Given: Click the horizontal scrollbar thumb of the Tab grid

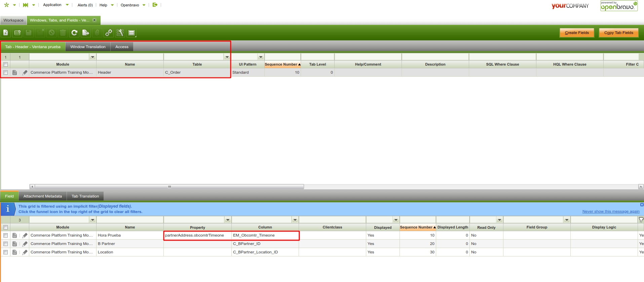Looking at the screenshot, I should (169, 186).
